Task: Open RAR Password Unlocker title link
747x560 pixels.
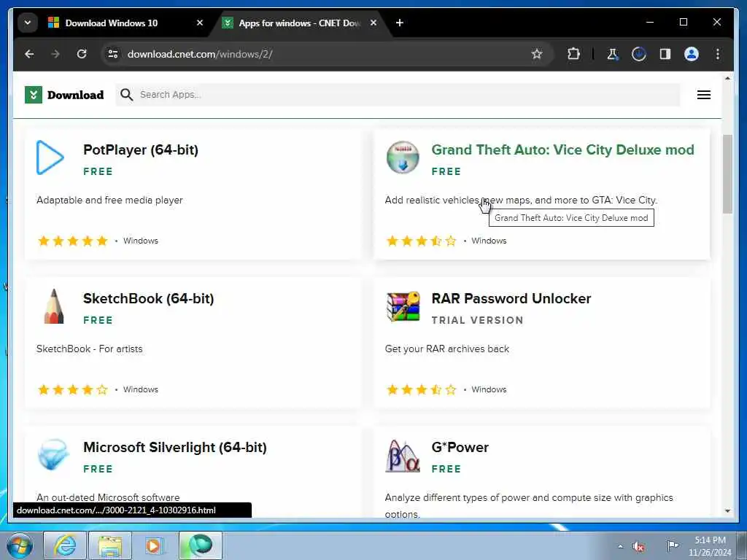Action: coord(511,298)
